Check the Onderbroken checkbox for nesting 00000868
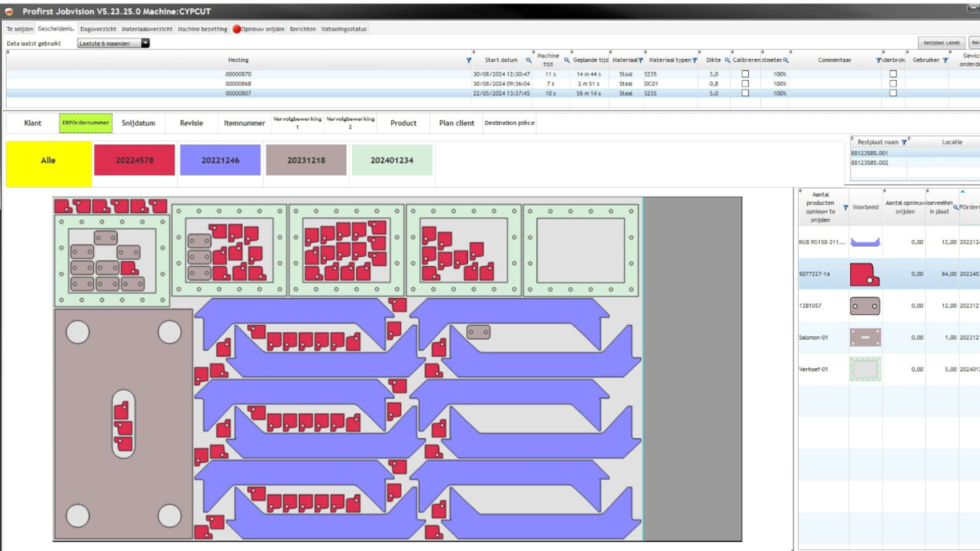980x551 pixels. [x=893, y=83]
